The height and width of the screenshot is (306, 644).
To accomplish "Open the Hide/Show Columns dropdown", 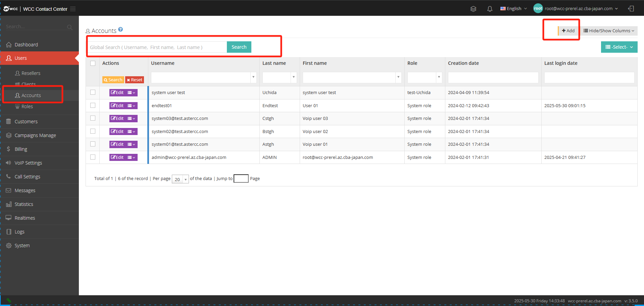I will tap(609, 31).
